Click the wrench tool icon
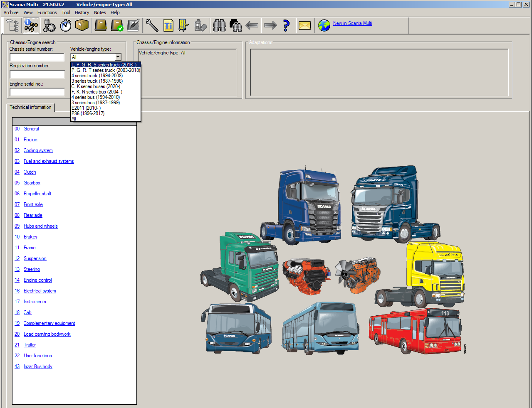This screenshot has width=532, height=408. point(152,25)
